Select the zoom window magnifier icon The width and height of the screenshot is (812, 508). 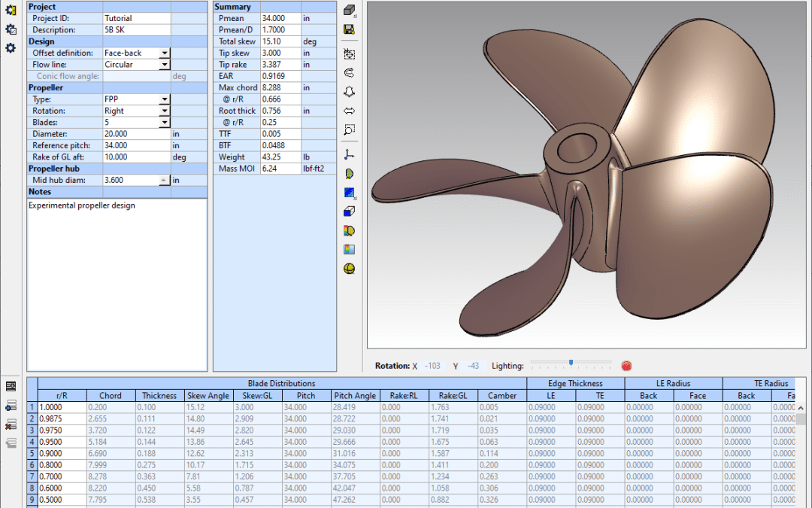tap(349, 129)
